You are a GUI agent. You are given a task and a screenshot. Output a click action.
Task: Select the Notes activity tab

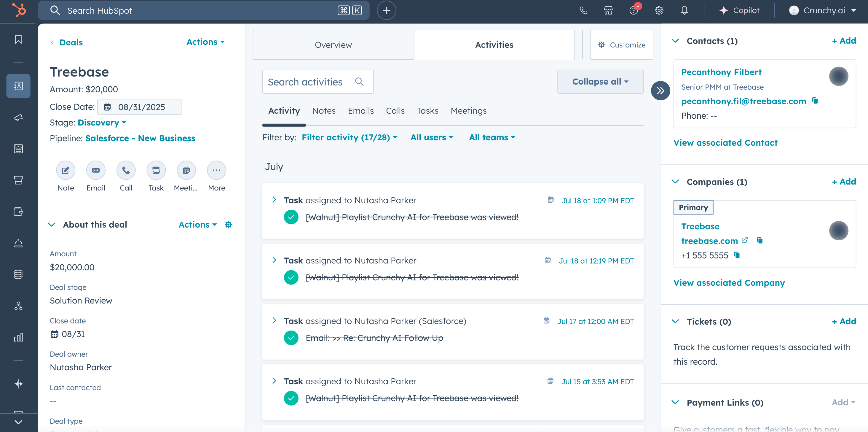[324, 111]
